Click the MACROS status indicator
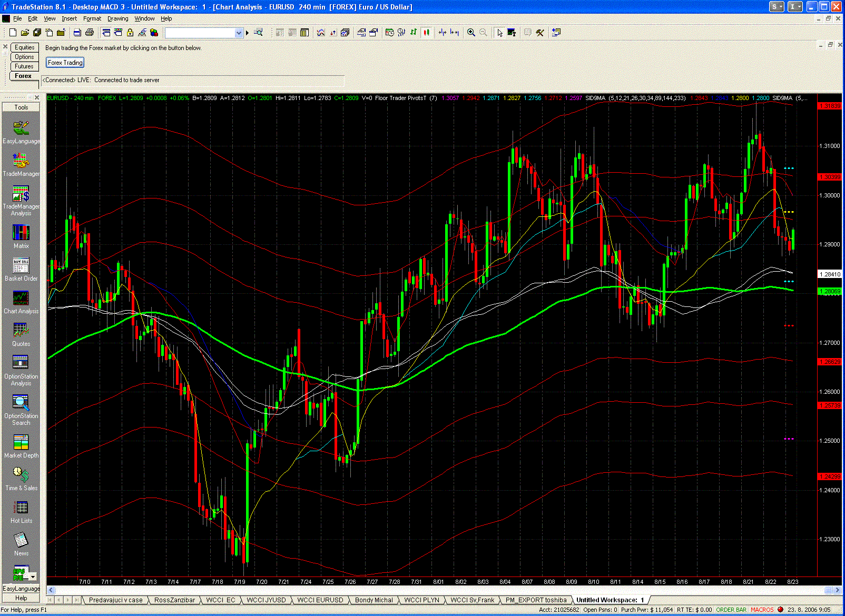 click(x=762, y=610)
